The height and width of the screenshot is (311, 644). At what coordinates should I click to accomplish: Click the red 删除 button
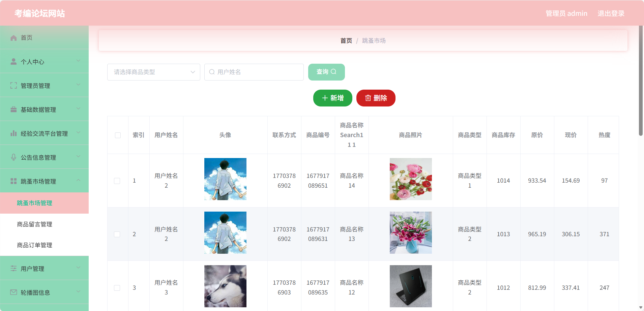point(376,98)
